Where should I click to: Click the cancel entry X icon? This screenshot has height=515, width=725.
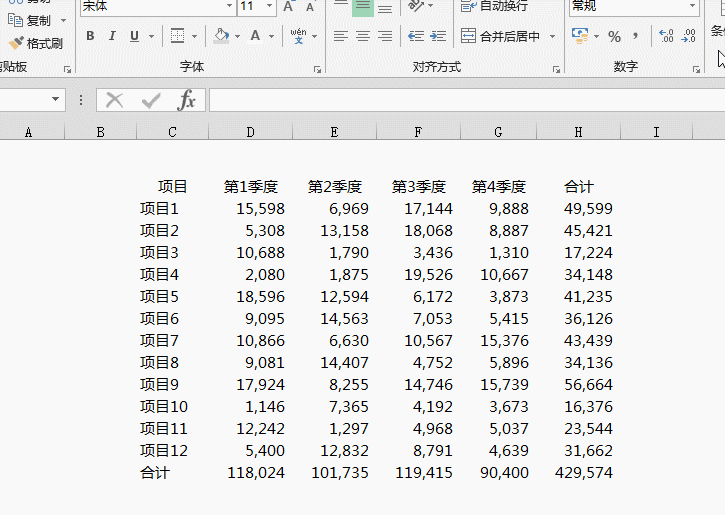(x=115, y=100)
